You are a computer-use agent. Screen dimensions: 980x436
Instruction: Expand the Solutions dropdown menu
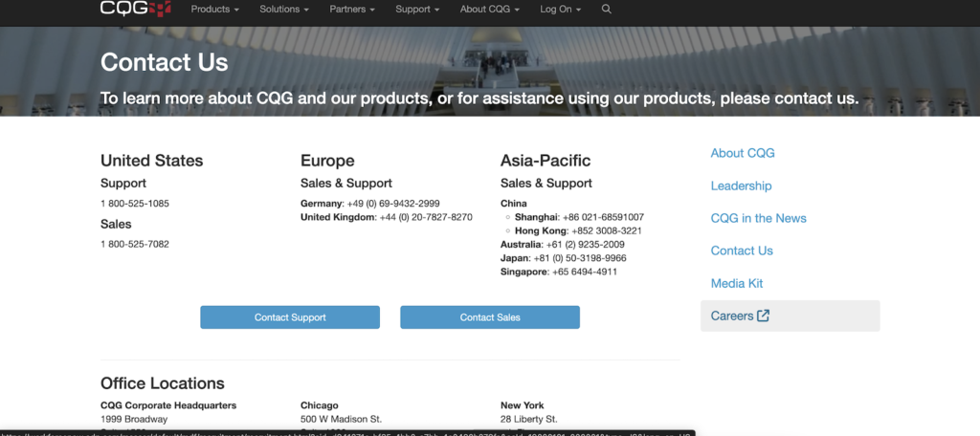pyautogui.click(x=284, y=10)
